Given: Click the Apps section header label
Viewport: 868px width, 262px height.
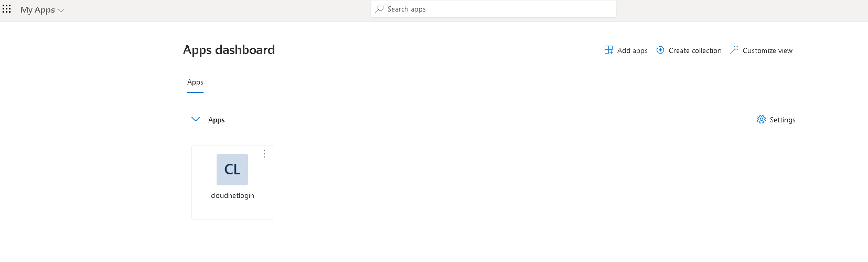Looking at the screenshot, I should pos(217,120).
